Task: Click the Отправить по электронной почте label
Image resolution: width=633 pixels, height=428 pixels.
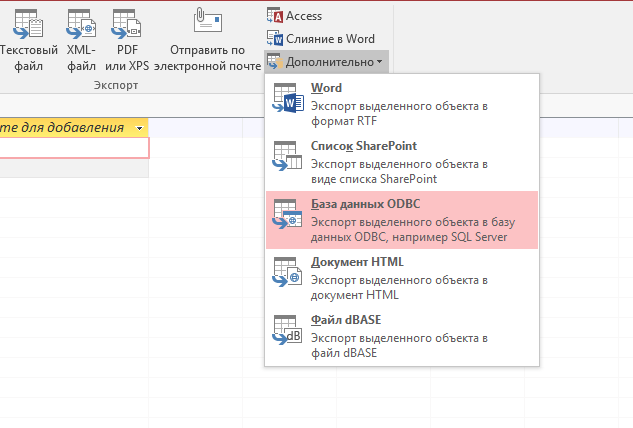Action: pyautogui.click(x=207, y=57)
